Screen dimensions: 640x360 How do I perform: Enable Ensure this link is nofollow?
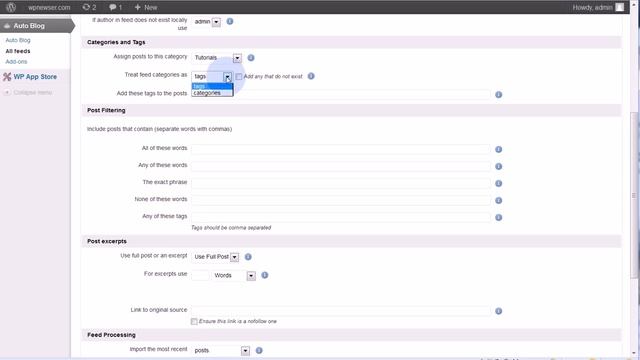pyautogui.click(x=194, y=322)
